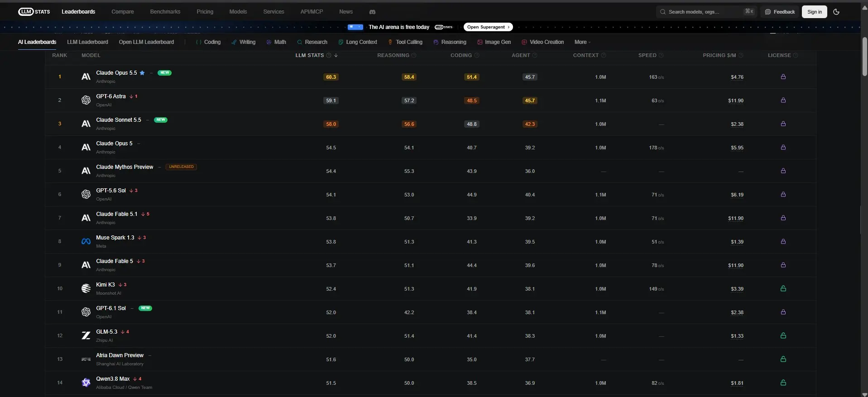This screenshot has width=868, height=397.
Task: Click the lock icon in GPT-6 Astra row
Action: (x=783, y=100)
